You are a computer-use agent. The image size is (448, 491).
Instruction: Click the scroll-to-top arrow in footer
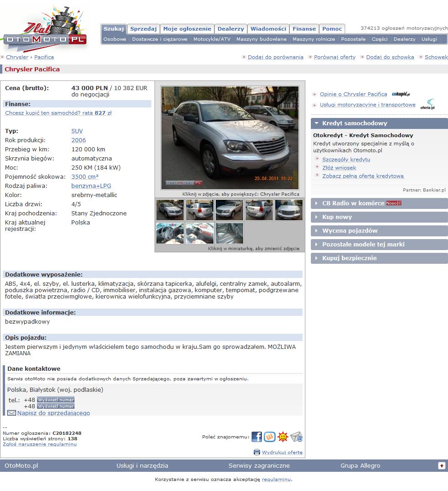pyautogui.click(x=441, y=465)
